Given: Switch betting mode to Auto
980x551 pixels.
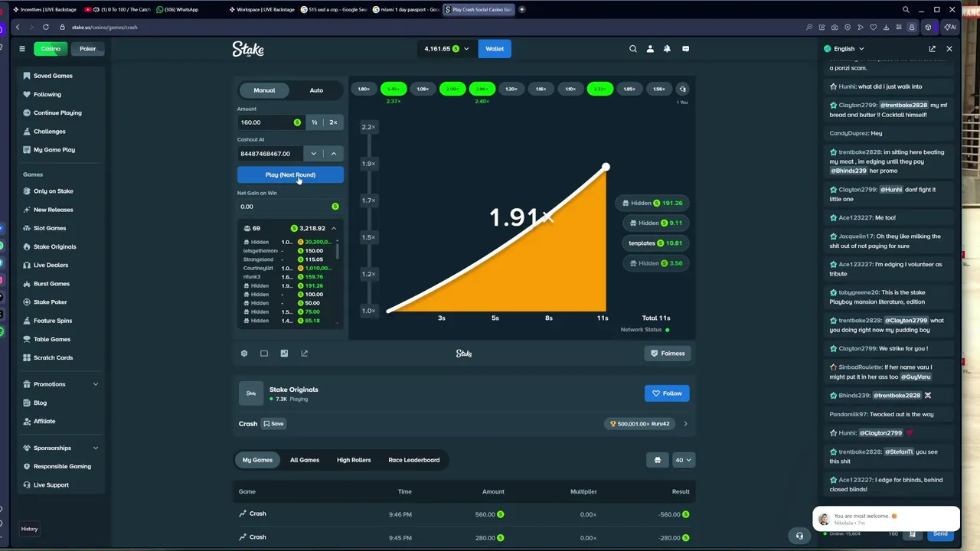Looking at the screenshot, I should point(316,90).
